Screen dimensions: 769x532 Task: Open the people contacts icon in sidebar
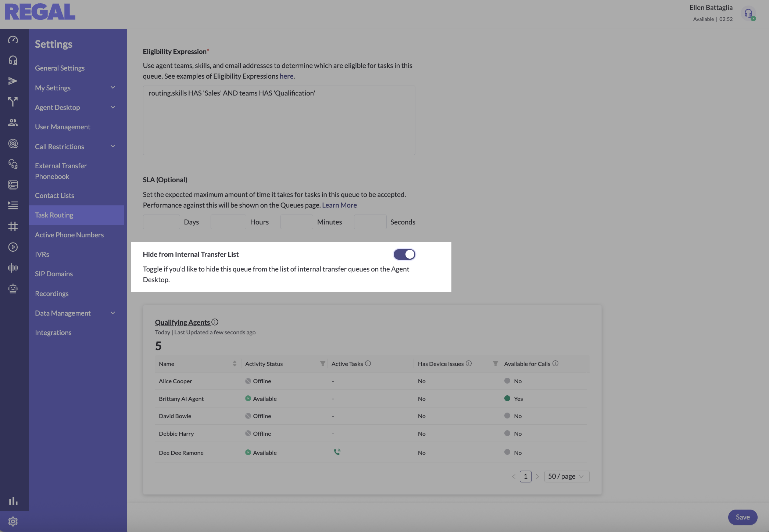point(13,122)
